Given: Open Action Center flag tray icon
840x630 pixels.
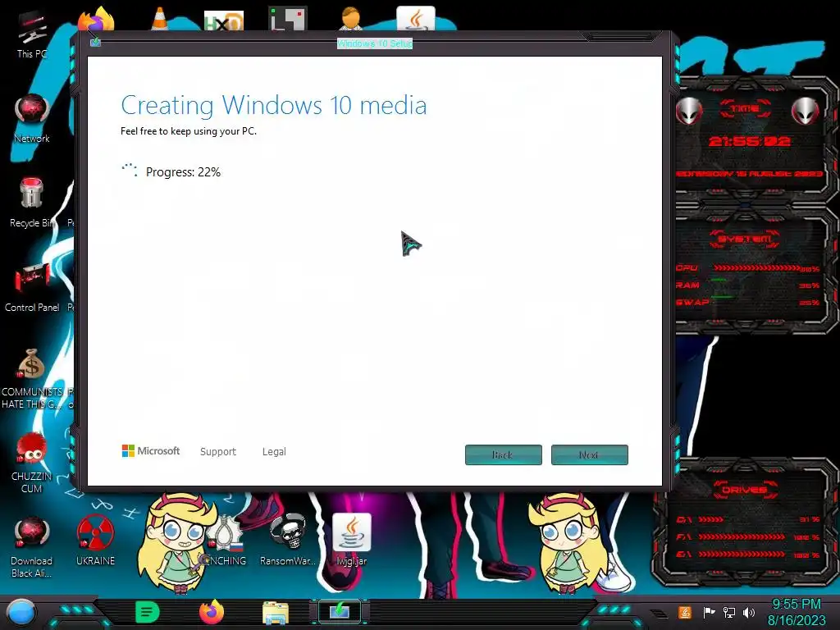Looking at the screenshot, I should 709,612.
